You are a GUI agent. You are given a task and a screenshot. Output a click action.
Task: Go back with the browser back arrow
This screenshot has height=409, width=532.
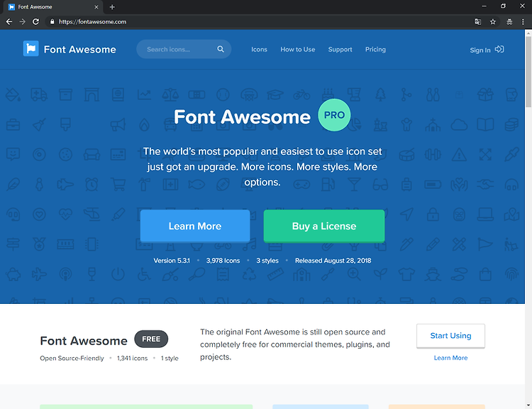click(x=9, y=22)
